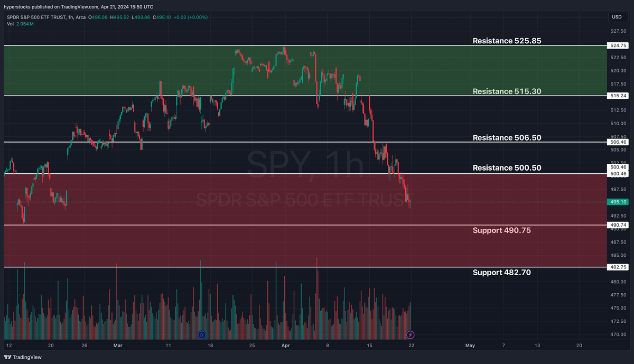The image size is (634, 364).
Task: Click the 506.46 price line tag
Action: coord(618,142)
